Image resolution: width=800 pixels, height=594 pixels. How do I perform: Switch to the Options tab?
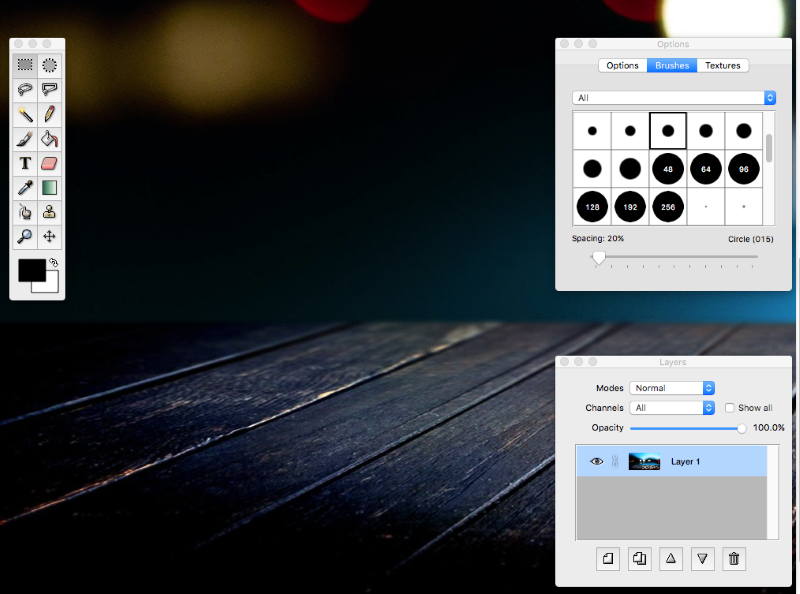coord(622,65)
